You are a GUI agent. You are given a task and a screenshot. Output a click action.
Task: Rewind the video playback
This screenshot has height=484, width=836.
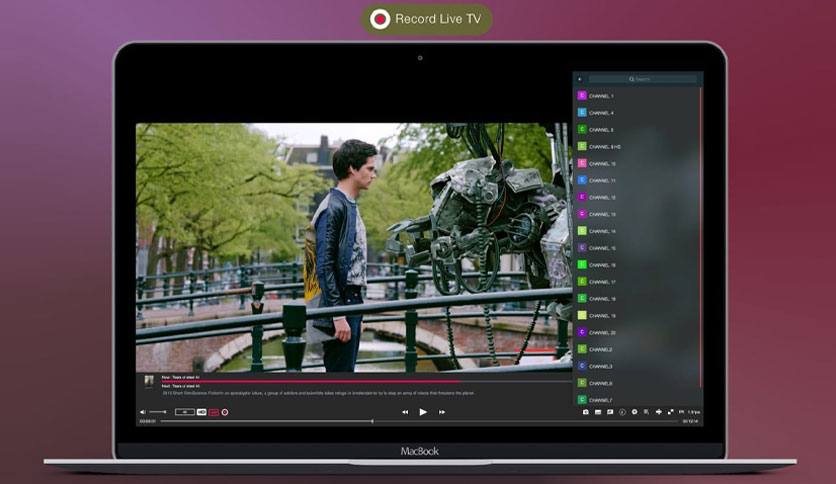pos(405,412)
